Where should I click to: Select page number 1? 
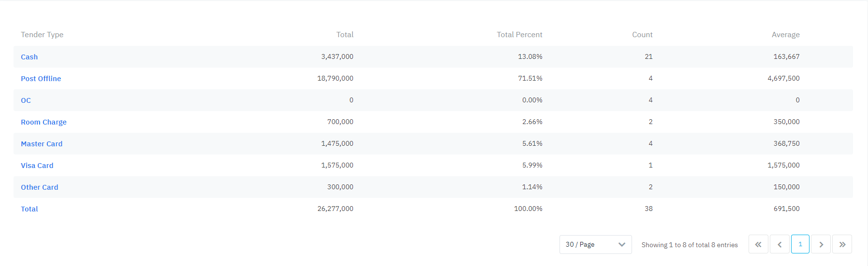point(800,244)
